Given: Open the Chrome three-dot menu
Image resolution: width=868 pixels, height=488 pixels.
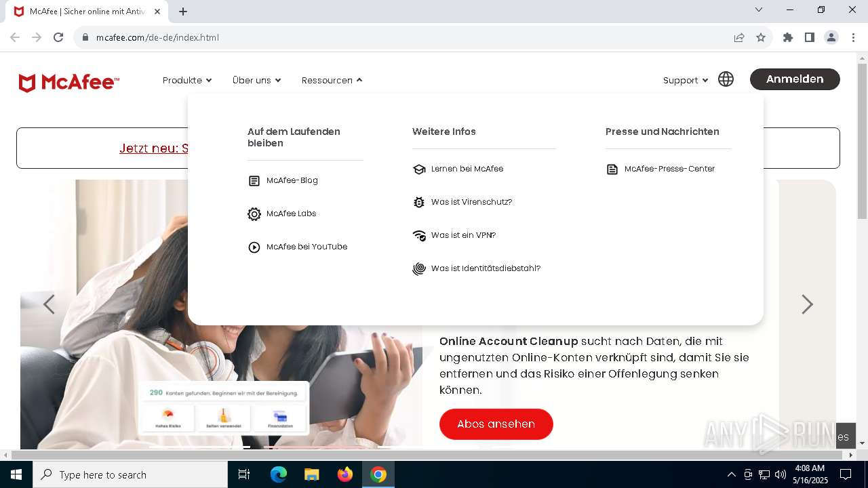Looking at the screenshot, I should pos(852,37).
